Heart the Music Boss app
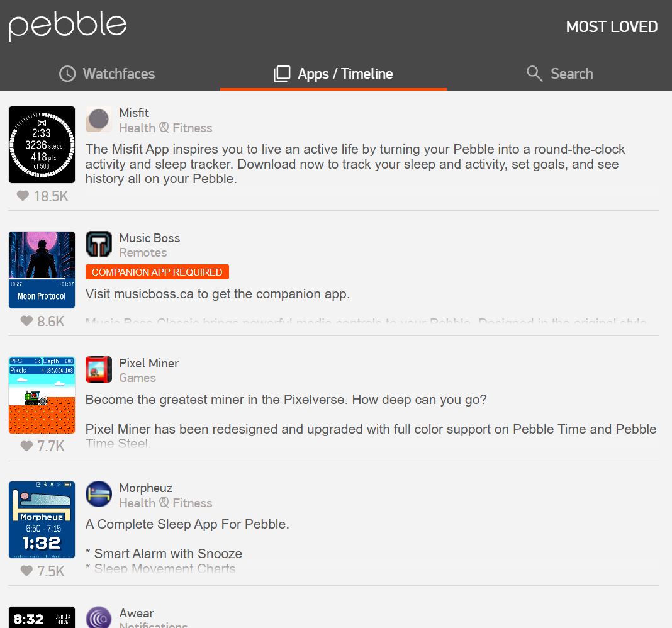Screen dimensions: 672x628 26,321
